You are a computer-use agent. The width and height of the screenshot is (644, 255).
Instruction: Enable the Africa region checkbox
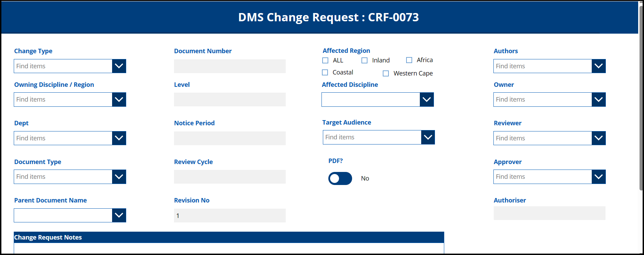coord(409,60)
